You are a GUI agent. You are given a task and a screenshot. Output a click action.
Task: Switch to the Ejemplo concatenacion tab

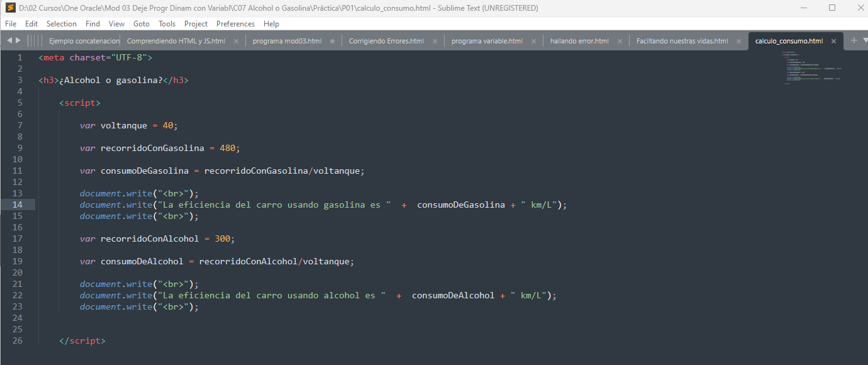(83, 41)
